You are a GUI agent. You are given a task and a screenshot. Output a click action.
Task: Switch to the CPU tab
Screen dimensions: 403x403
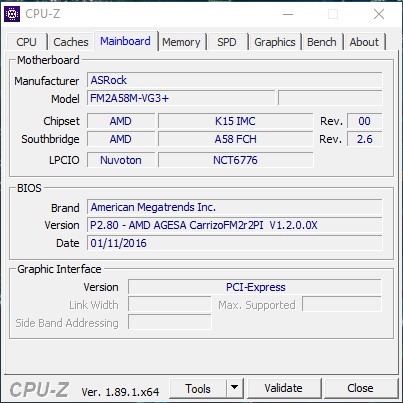coord(26,42)
